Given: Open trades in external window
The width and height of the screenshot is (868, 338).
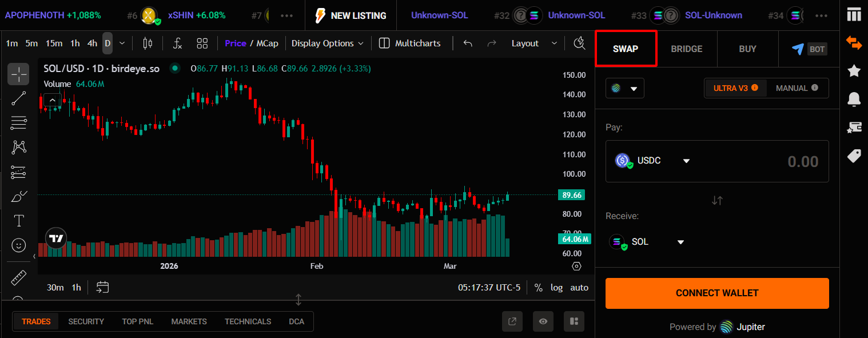Looking at the screenshot, I should pos(512,321).
